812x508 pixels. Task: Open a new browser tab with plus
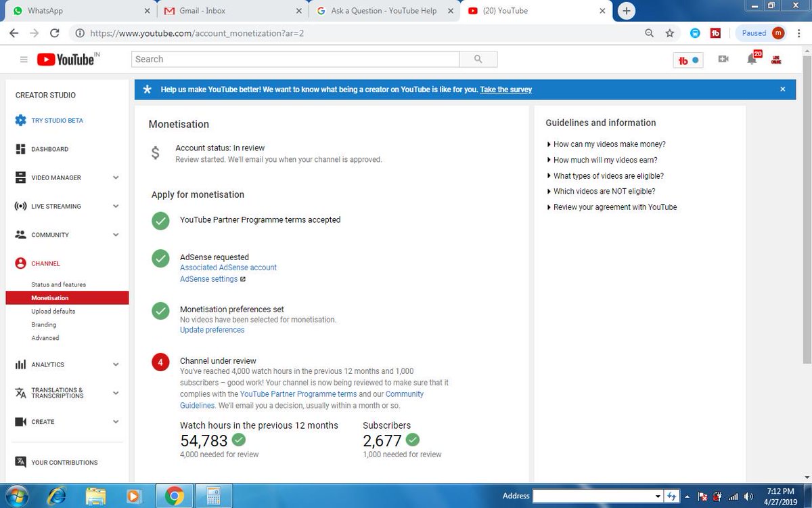[x=627, y=11]
